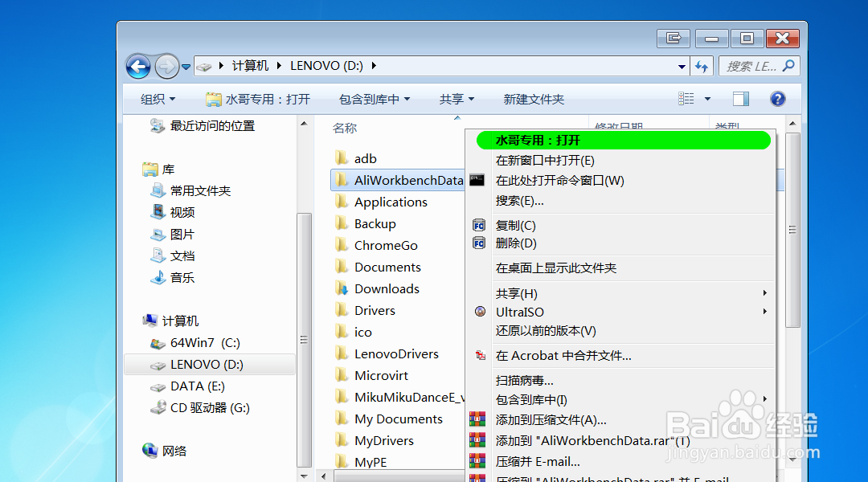The height and width of the screenshot is (482, 868).
Task: Select the 64Win7 (C:) drive
Action: tap(195, 342)
